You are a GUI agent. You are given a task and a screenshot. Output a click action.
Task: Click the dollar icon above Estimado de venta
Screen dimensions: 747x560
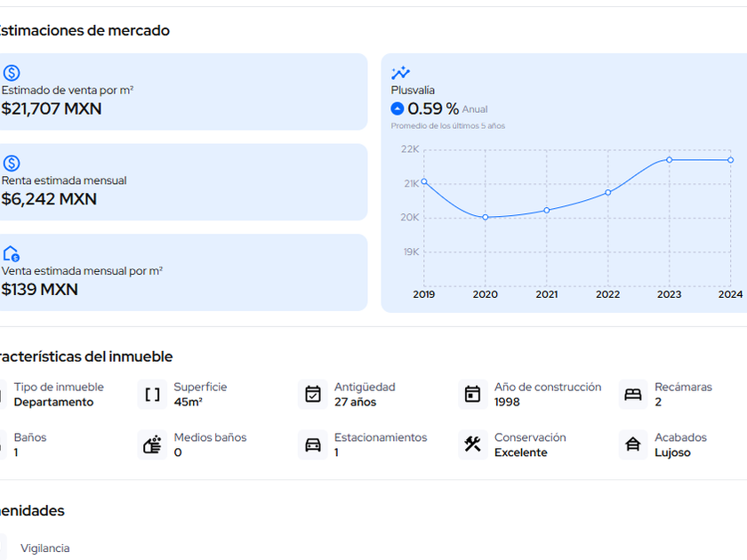[12, 73]
